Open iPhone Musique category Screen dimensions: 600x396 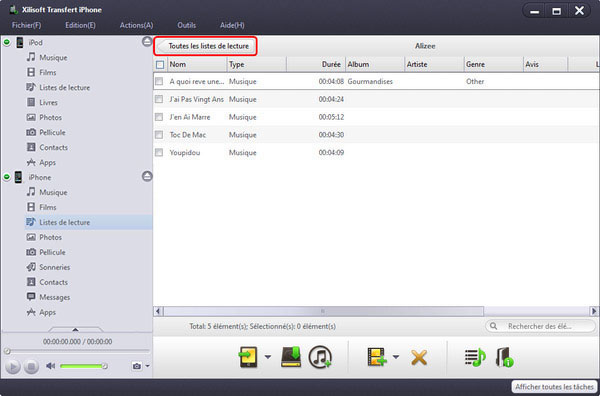(x=47, y=192)
